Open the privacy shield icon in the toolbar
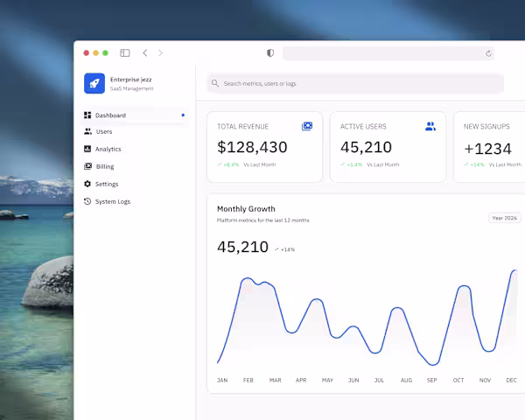The width and height of the screenshot is (525, 420). (x=270, y=52)
